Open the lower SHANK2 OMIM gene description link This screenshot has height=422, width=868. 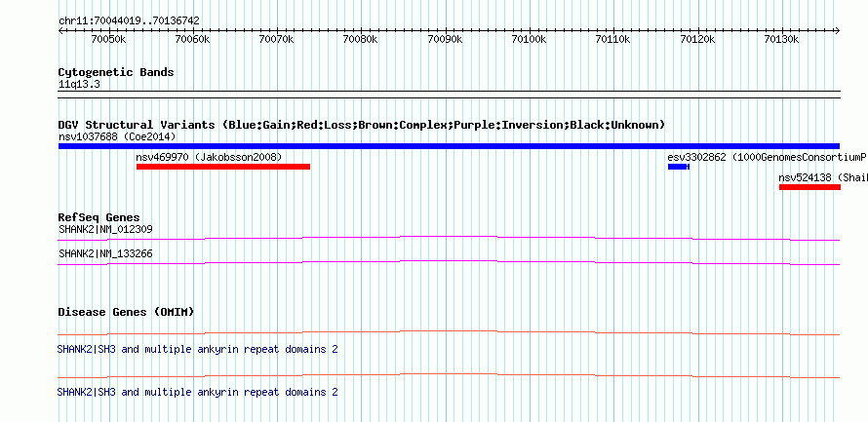click(x=198, y=392)
